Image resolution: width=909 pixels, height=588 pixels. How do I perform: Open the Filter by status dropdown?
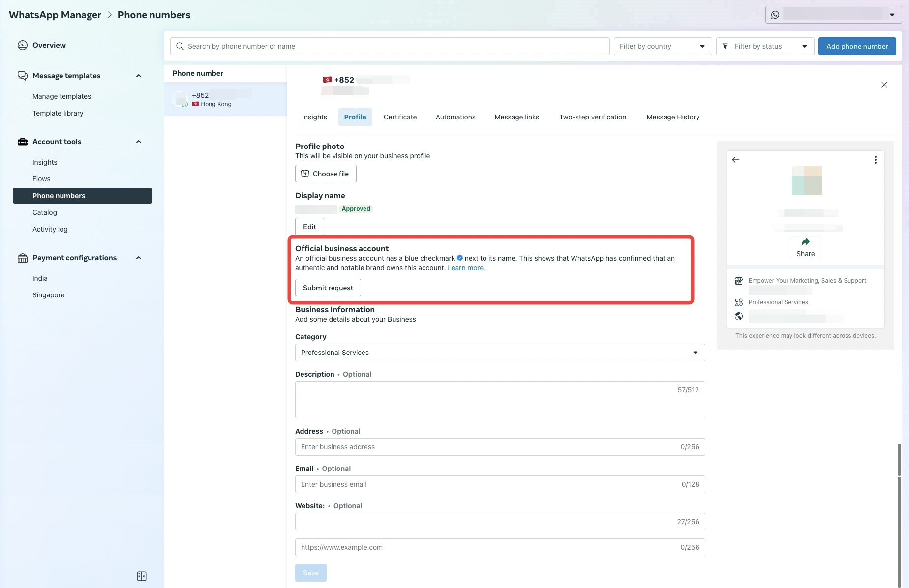click(765, 46)
